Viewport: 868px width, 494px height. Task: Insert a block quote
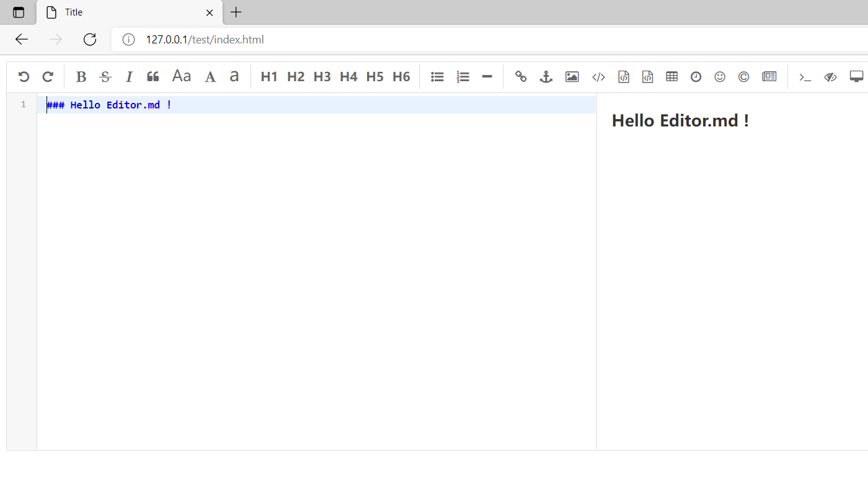pyautogui.click(x=153, y=77)
